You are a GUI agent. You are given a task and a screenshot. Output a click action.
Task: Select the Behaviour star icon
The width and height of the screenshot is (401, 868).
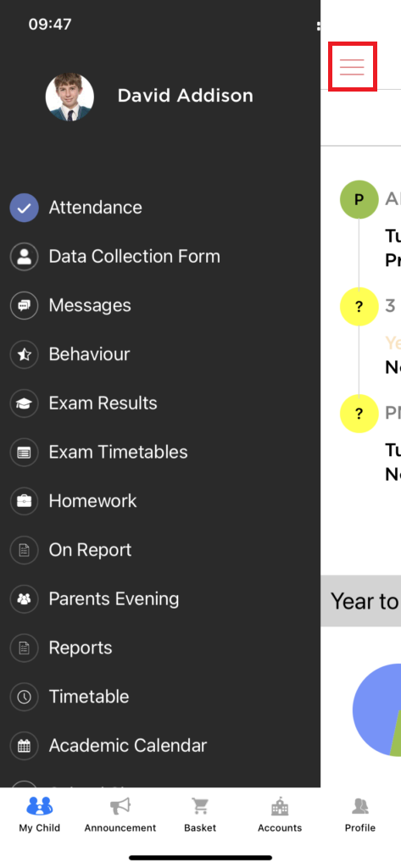pyautogui.click(x=24, y=354)
